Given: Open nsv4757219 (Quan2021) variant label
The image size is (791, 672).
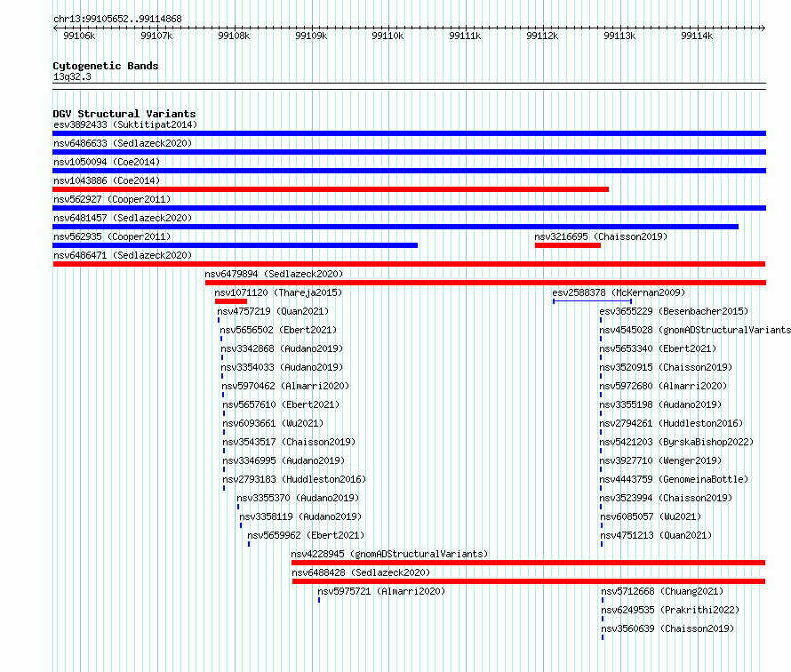Looking at the screenshot, I should [x=273, y=311].
